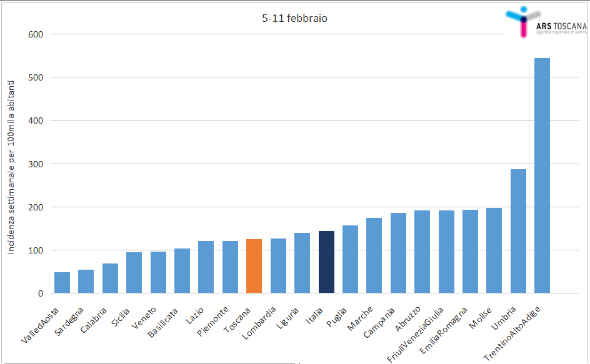
Task: Click the y-axis value 500
Action: [x=36, y=77]
